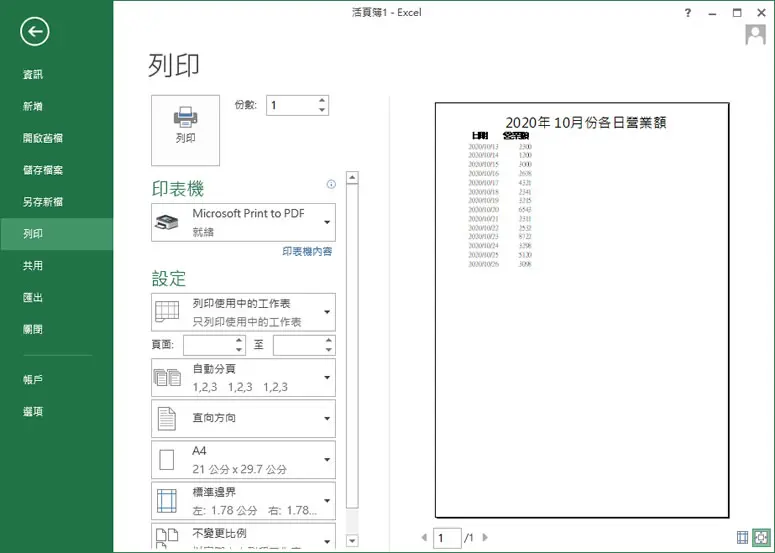Click the settings panel scrollbar down arrow

click(352, 541)
